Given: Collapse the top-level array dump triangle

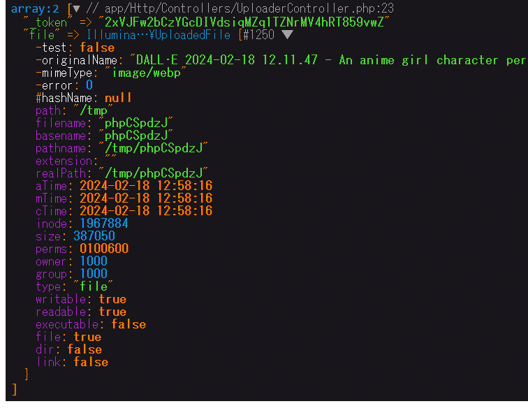Looking at the screenshot, I should pyautogui.click(x=77, y=9).
